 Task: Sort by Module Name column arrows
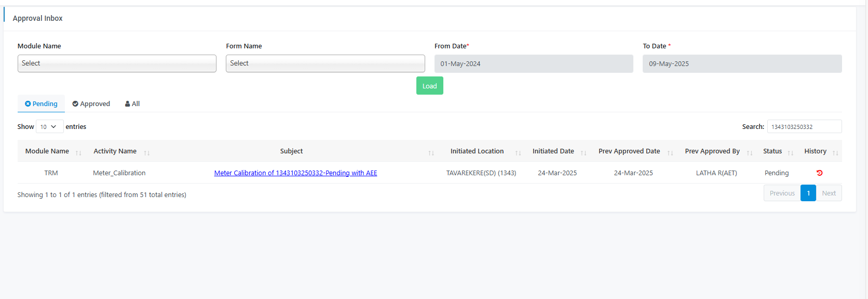coord(78,153)
